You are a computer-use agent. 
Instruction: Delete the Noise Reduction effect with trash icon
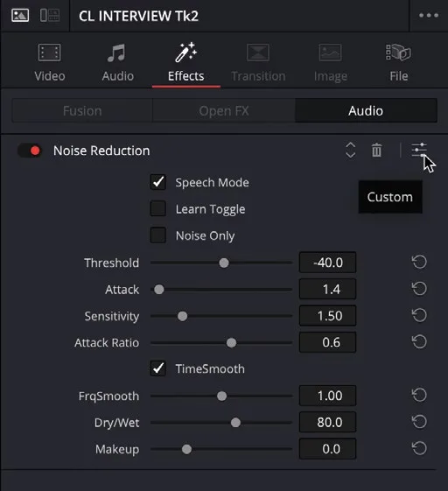[x=376, y=151]
